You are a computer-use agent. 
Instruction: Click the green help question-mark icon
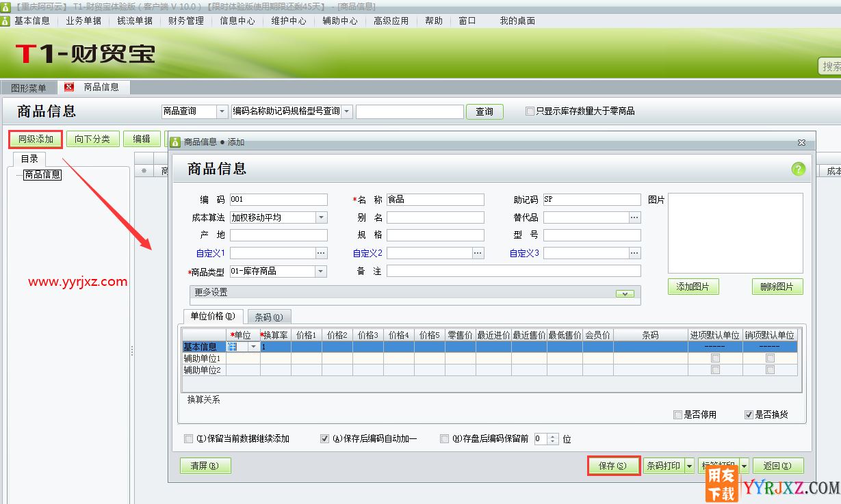click(798, 169)
